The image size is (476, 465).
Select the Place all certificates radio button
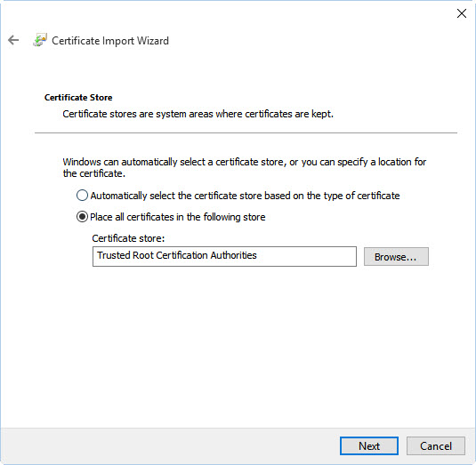pos(82,217)
